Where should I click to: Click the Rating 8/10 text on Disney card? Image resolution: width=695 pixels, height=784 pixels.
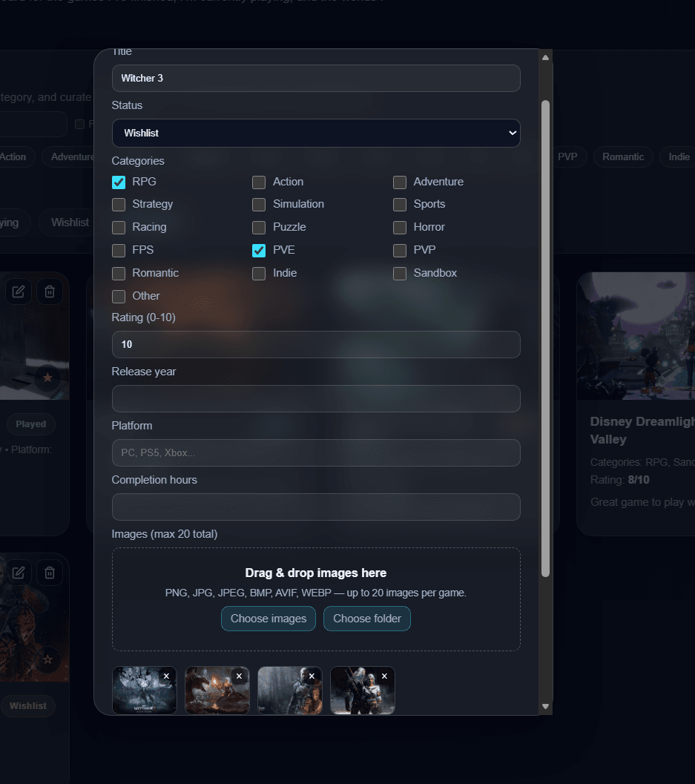[x=620, y=480]
